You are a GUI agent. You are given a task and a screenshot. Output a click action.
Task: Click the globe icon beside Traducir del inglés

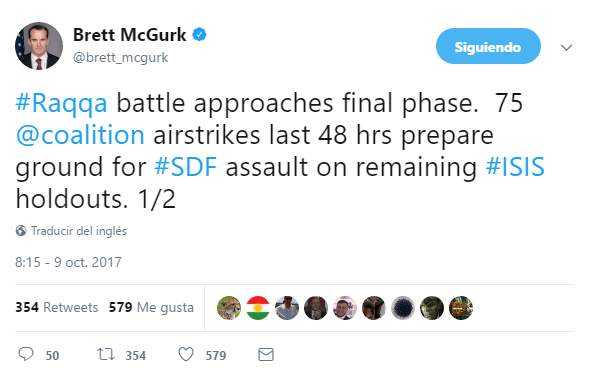21,231
